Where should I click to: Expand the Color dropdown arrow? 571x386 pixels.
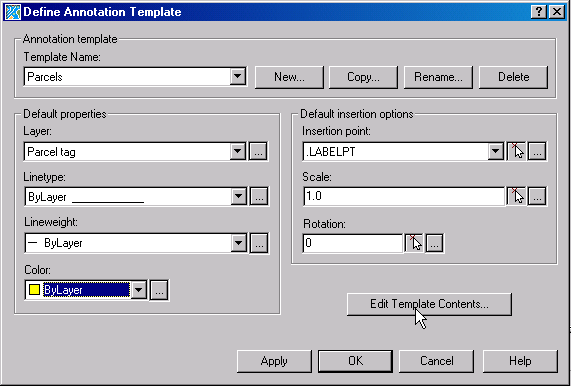point(139,290)
